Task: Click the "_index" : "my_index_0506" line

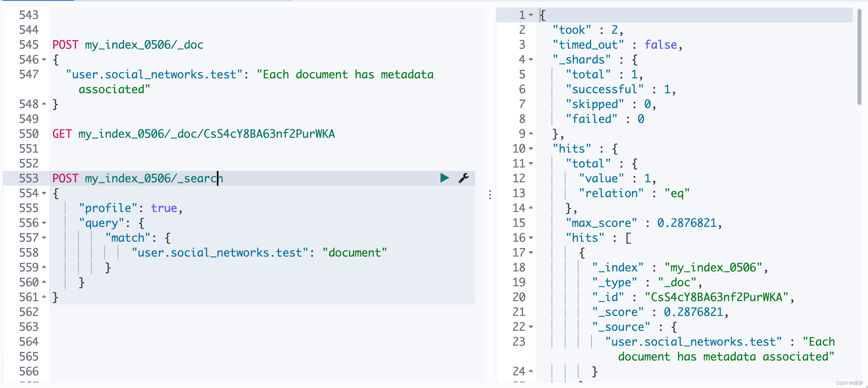Action: pyautogui.click(x=680, y=267)
